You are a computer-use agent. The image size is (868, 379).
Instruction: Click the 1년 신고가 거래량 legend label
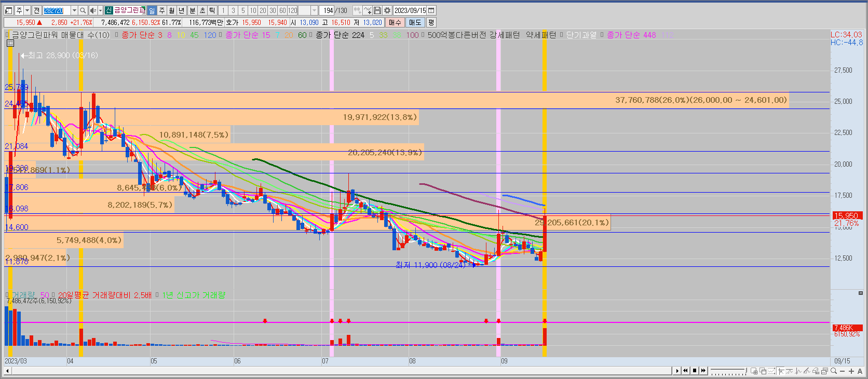coord(193,295)
